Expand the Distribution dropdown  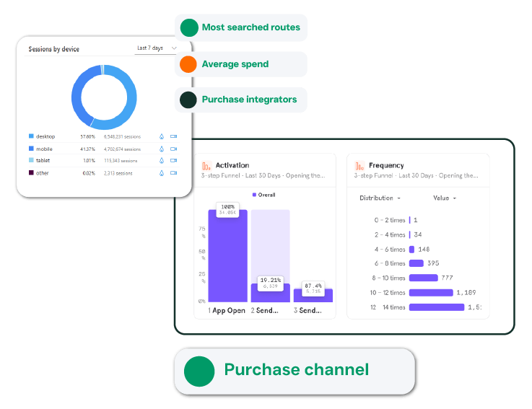click(x=380, y=198)
